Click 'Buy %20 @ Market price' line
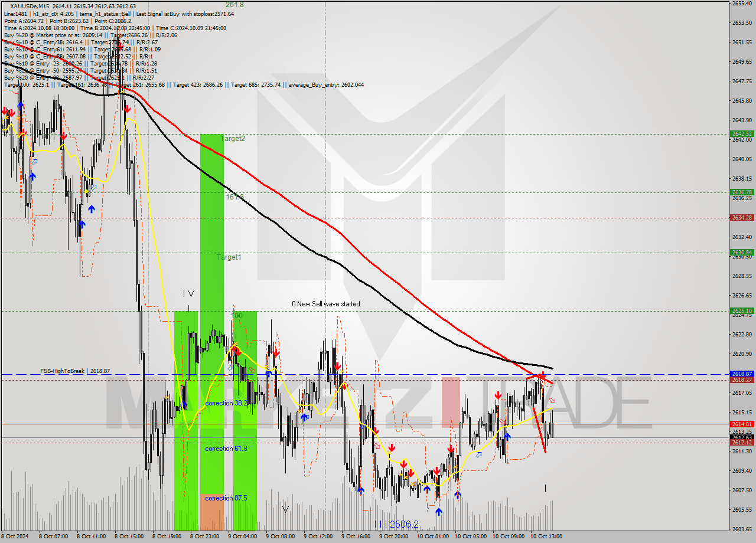 [90, 35]
